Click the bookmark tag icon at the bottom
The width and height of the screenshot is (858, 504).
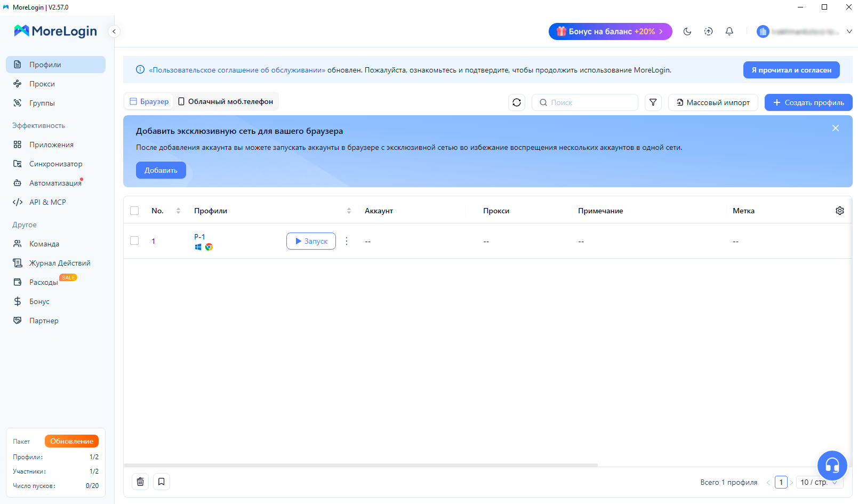pyautogui.click(x=162, y=482)
